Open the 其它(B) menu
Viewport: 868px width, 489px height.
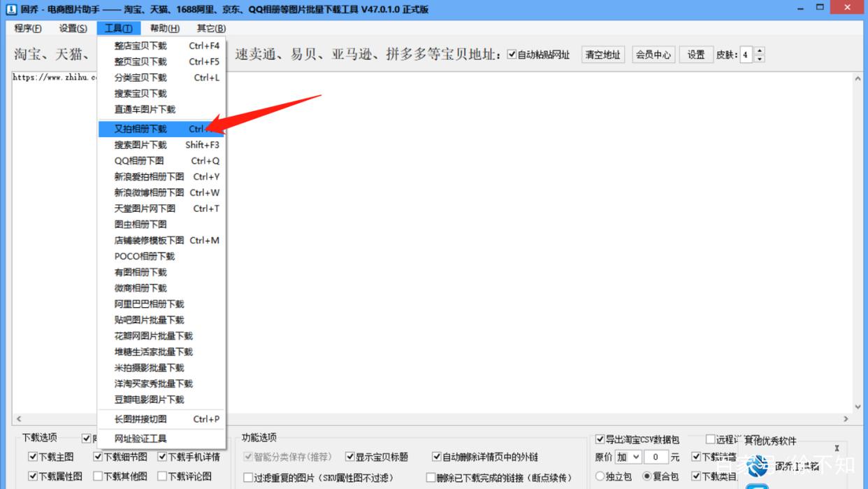tap(209, 28)
